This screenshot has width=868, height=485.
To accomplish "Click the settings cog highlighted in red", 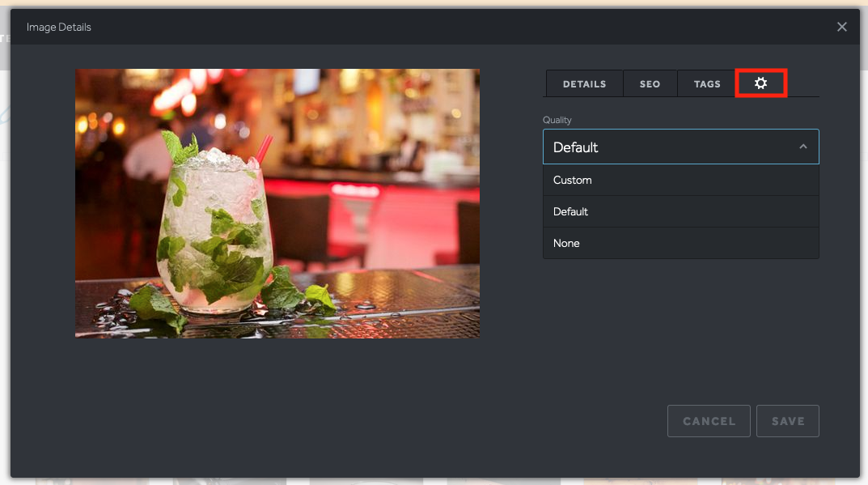I will click(760, 83).
